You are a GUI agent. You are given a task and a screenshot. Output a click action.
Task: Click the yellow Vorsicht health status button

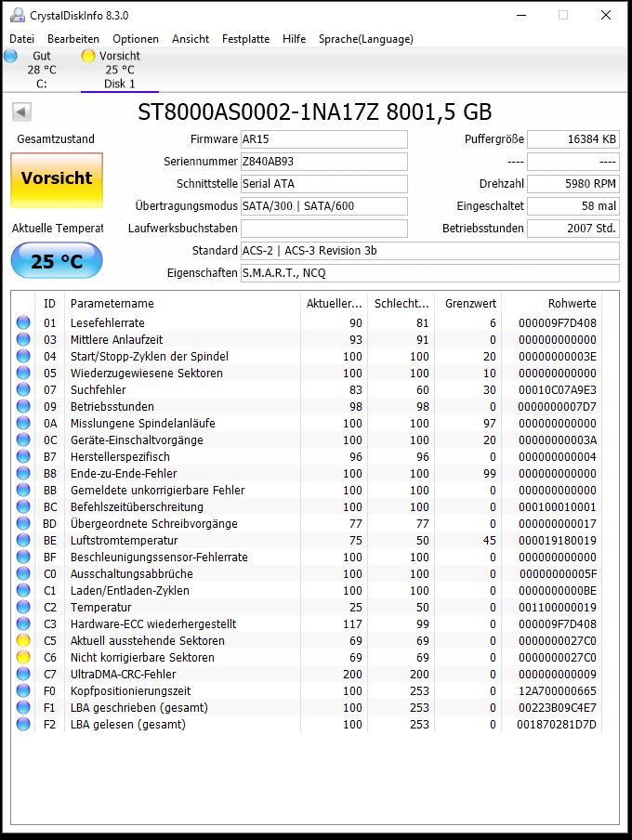[57, 180]
